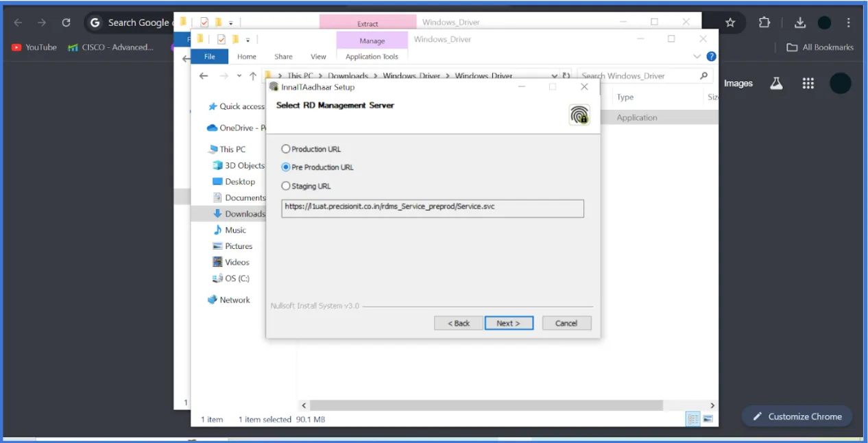The width and height of the screenshot is (868, 443).
Task: Refresh the Windows_Driver folder
Action: pos(566,75)
